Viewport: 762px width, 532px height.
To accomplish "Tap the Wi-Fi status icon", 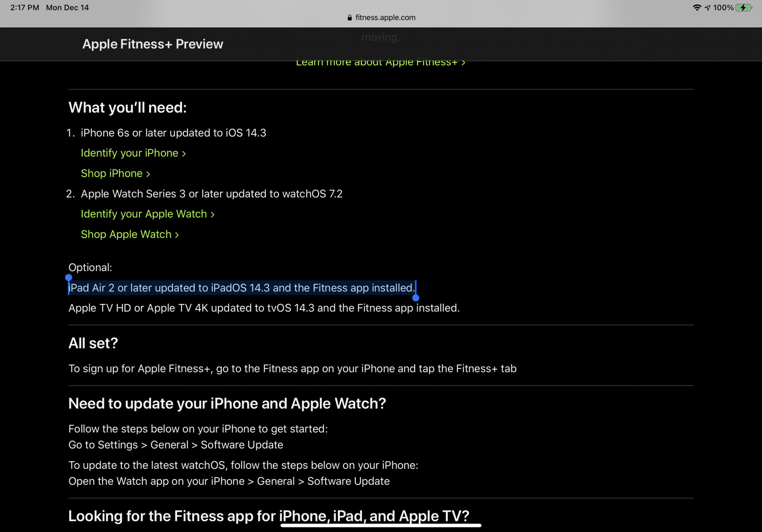I will 696,8.
